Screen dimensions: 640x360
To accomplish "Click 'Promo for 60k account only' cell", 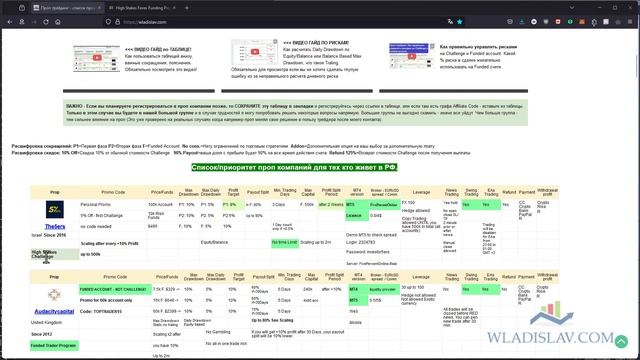I will pos(106,300).
